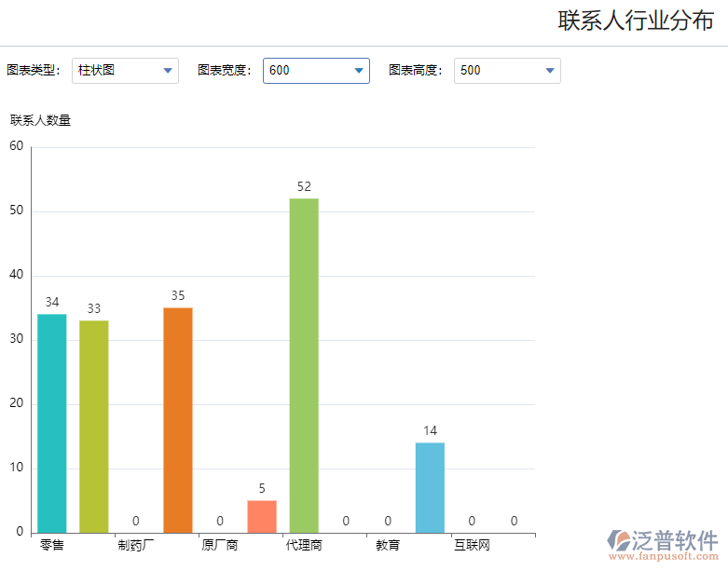This screenshot has width=728, height=571.
Task: Select the green bar labeled 52
Action: (304, 365)
